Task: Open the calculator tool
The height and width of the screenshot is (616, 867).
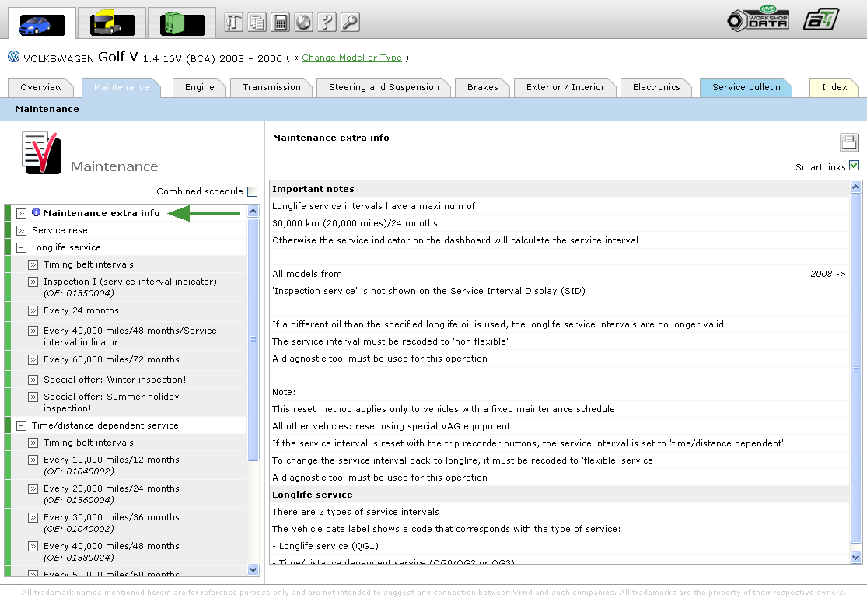Action: tap(281, 22)
